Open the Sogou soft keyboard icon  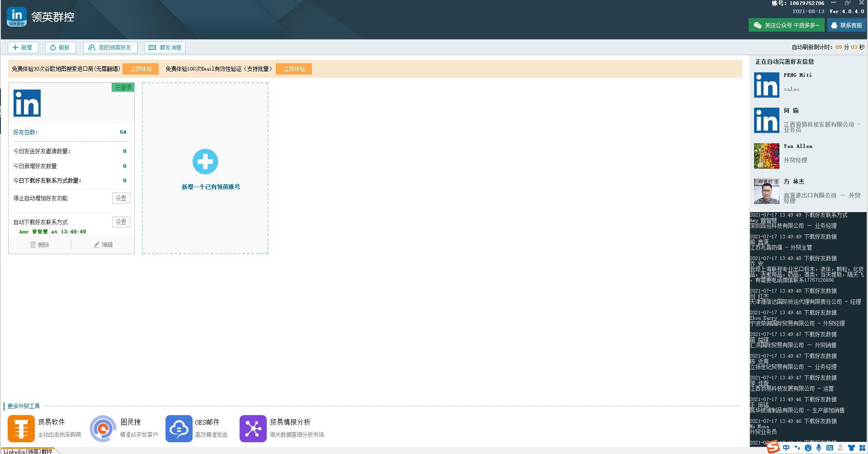pyautogui.click(x=830, y=448)
